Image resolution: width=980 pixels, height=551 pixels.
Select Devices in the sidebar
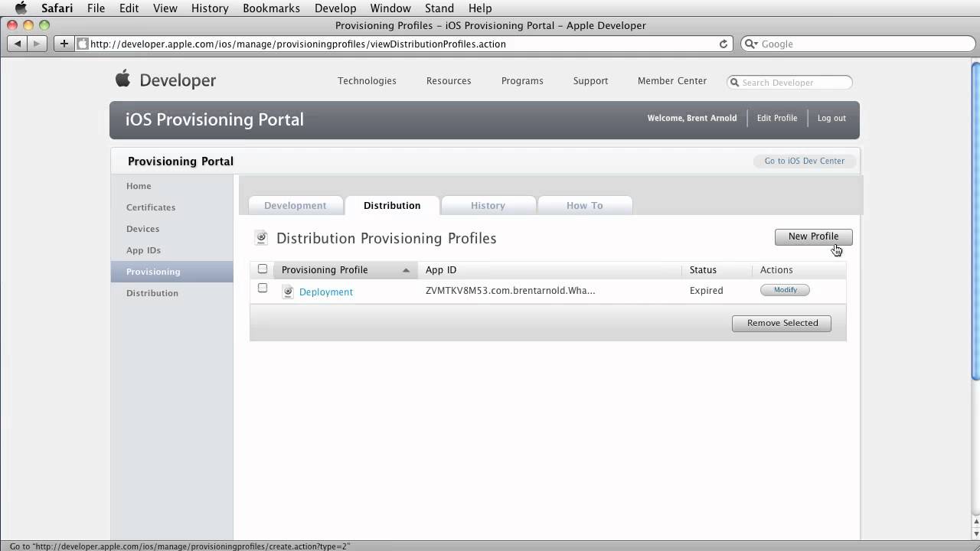[171, 229]
